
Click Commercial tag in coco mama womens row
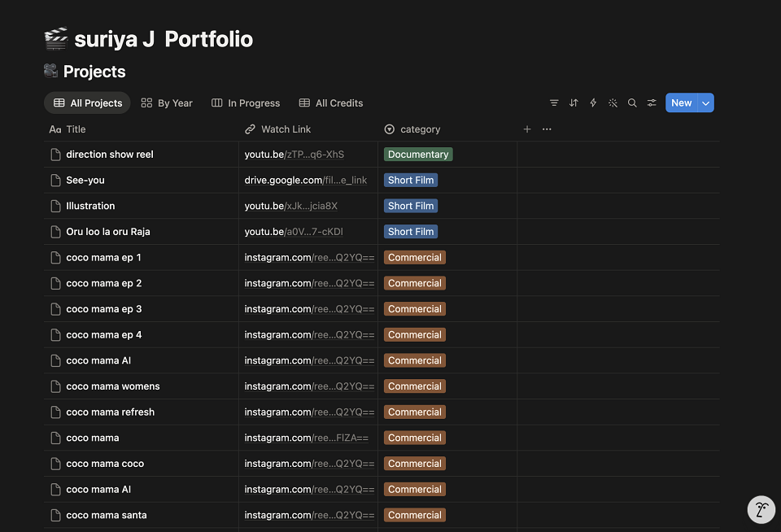pyautogui.click(x=415, y=386)
